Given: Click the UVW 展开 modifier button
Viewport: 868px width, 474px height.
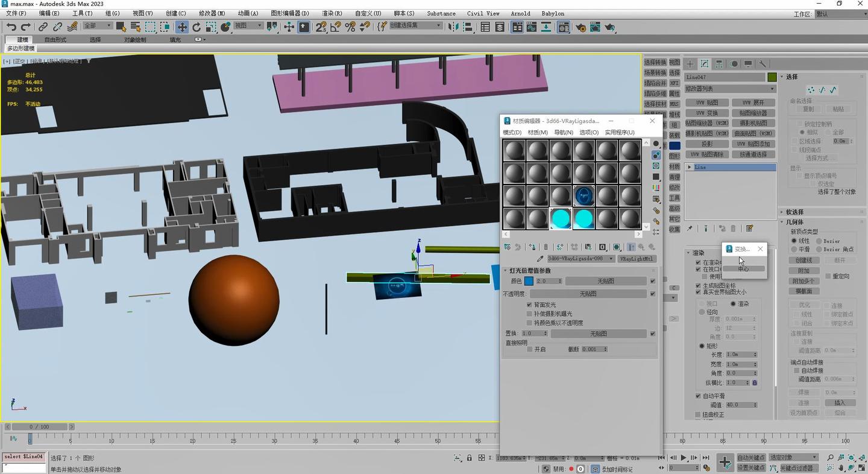Looking at the screenshot, I should click(x=753, y=103).
